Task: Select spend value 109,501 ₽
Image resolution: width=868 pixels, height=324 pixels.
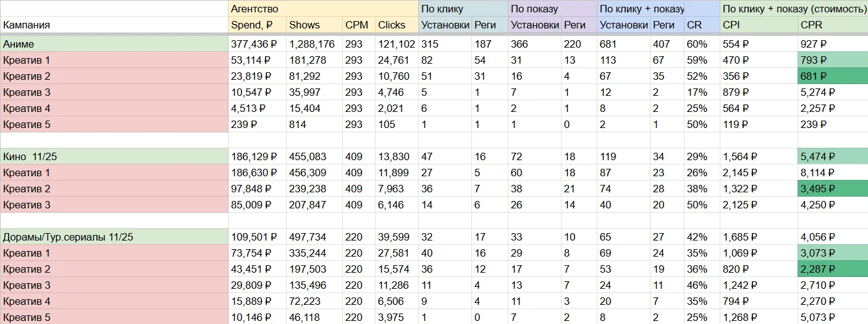Action: tap(257, 237)
